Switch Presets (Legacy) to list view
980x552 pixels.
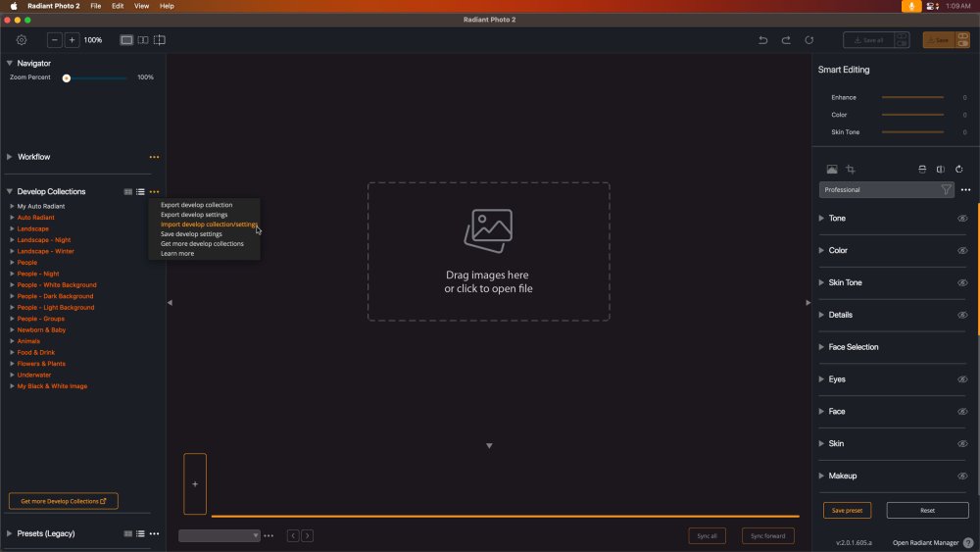click(140, 534)
